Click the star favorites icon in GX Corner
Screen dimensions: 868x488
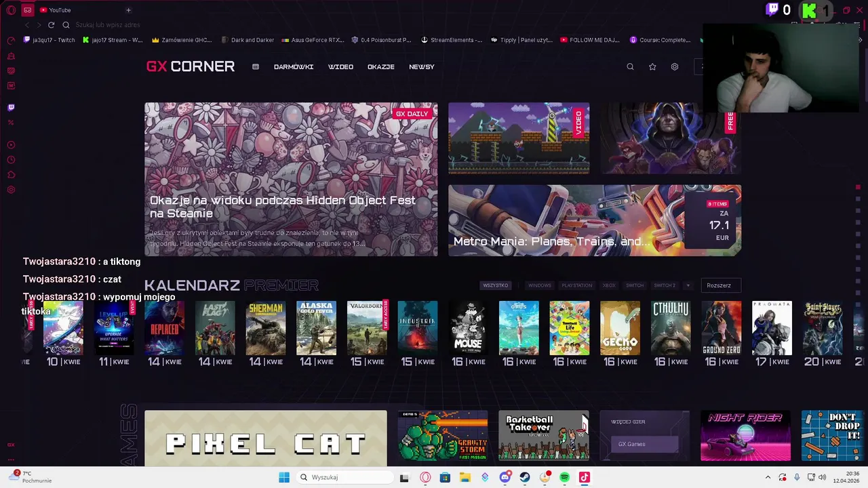[652, 67]
